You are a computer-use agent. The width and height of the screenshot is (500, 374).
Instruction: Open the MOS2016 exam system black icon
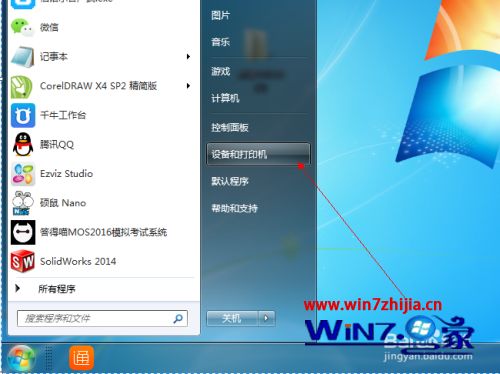23,232
